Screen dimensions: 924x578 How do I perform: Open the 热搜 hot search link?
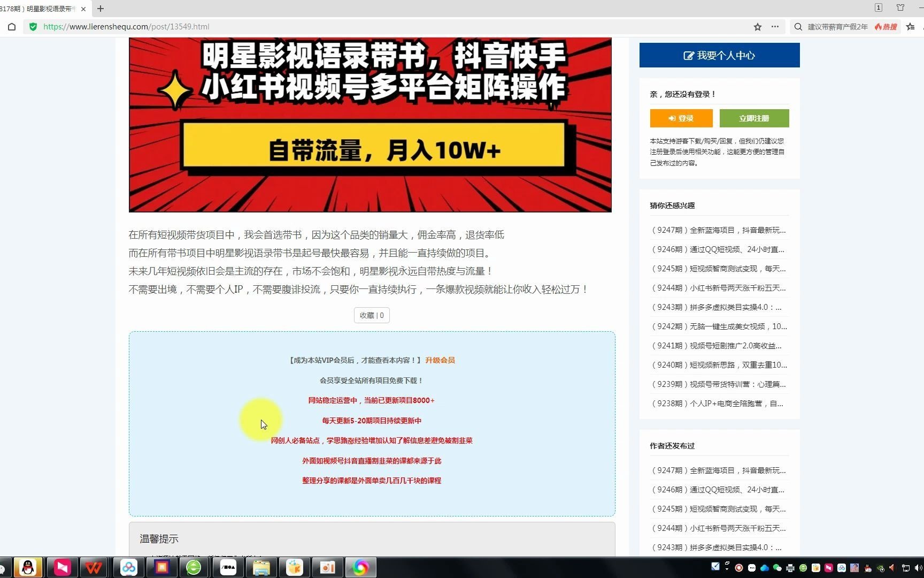[x=886, y=27]
